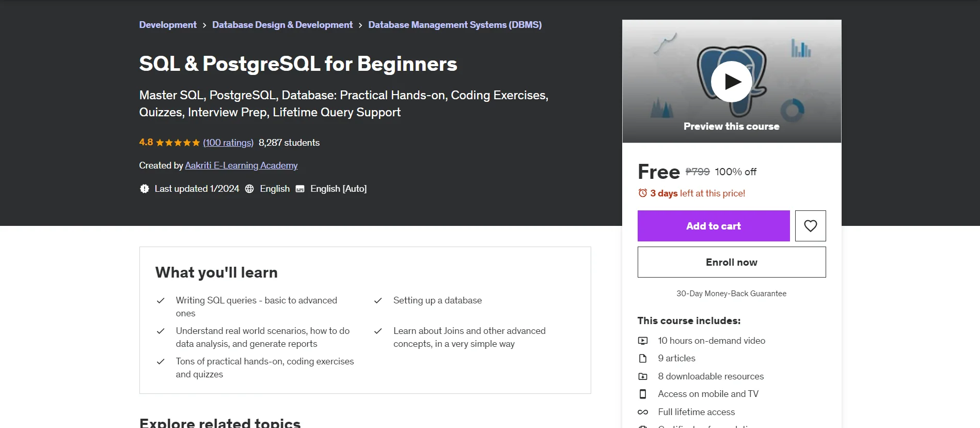The width and height of the screenshot is (980, 428).
Task: Click Access on mobile and TV text
Action: (708, 394)
